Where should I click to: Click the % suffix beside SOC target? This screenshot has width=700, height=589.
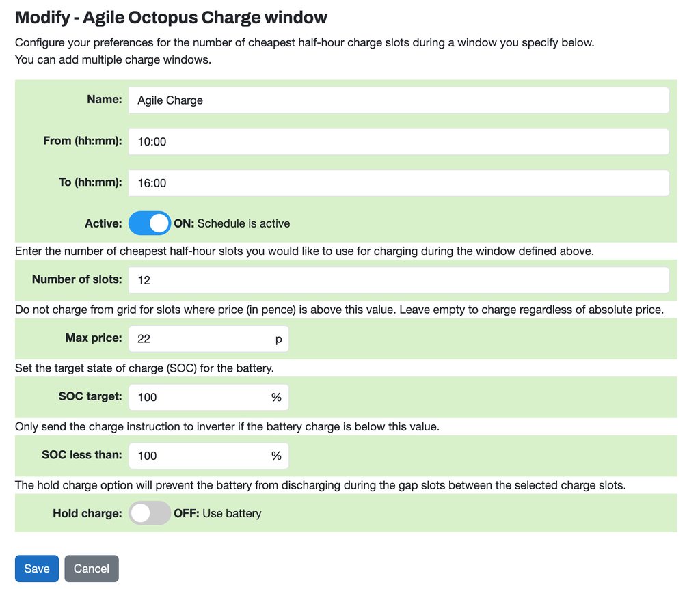click(x=276, y=398)
